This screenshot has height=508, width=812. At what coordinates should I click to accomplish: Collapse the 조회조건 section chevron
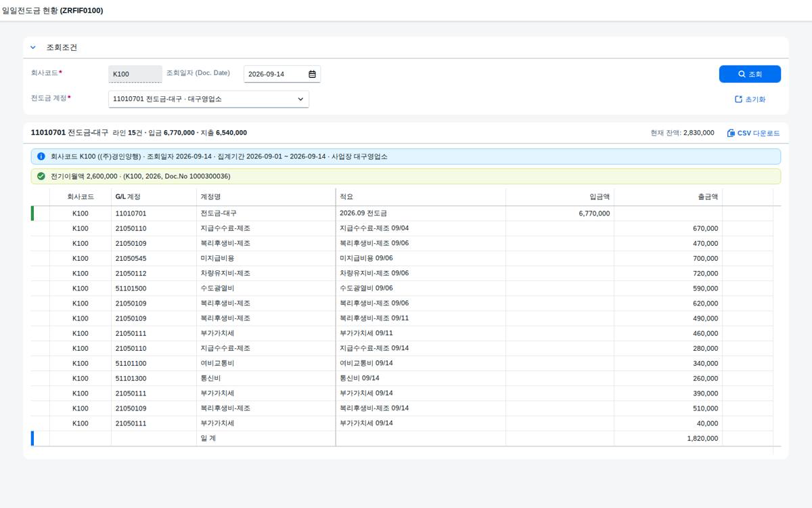[x=32, y=47]
